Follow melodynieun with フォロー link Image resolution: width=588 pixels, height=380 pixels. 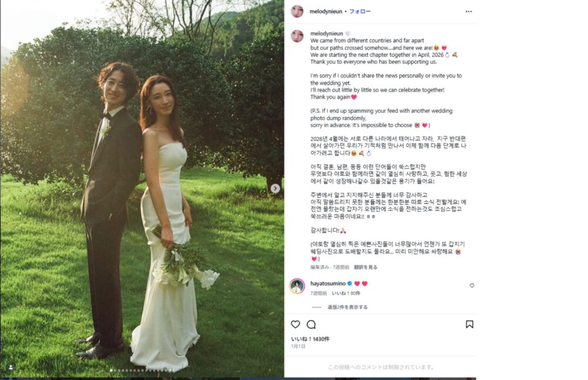[x=360, y=12]
